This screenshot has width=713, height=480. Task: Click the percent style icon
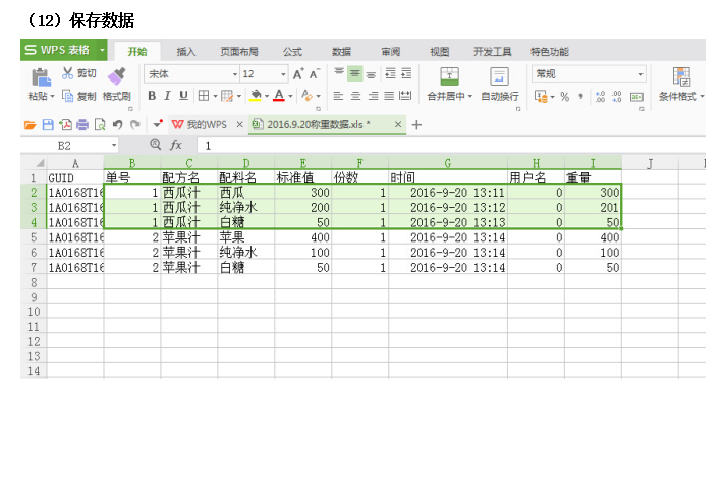564,97
